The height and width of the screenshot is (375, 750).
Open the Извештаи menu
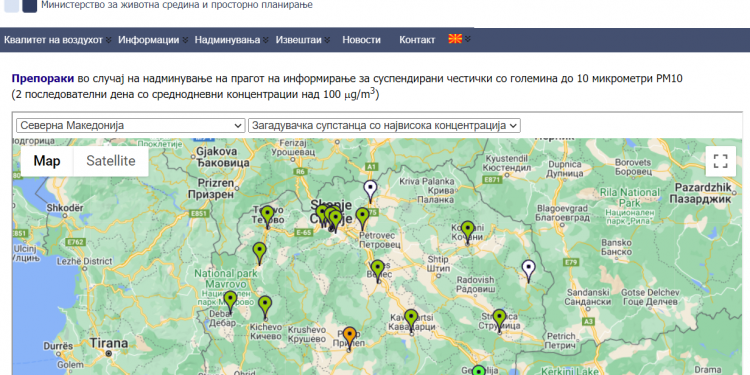pos(302,40)
